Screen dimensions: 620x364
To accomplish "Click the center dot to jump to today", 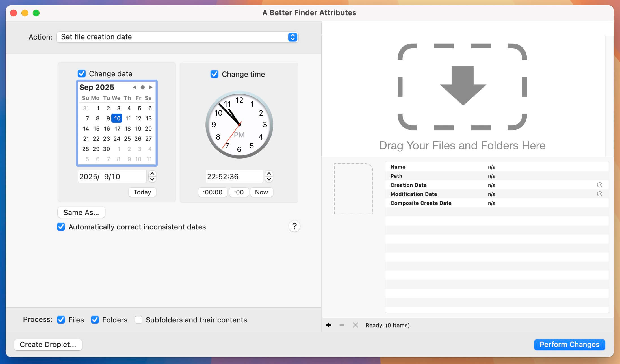I will tap(143, 87).
